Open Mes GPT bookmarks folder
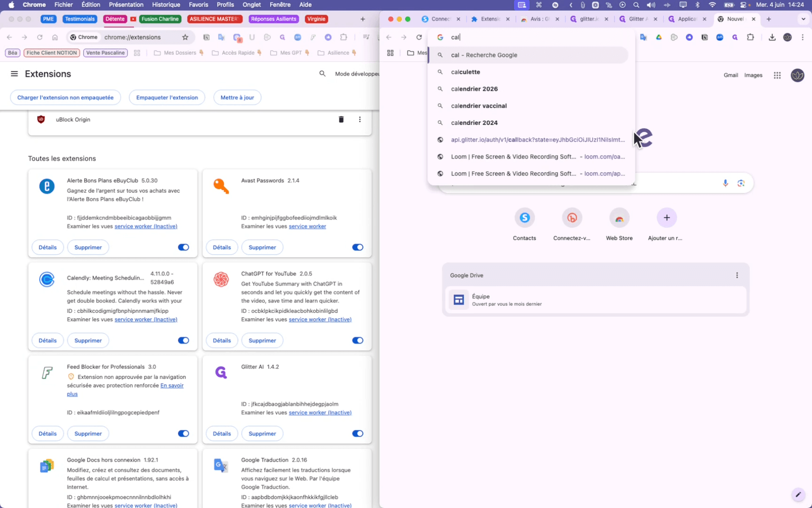 [289, 53]
